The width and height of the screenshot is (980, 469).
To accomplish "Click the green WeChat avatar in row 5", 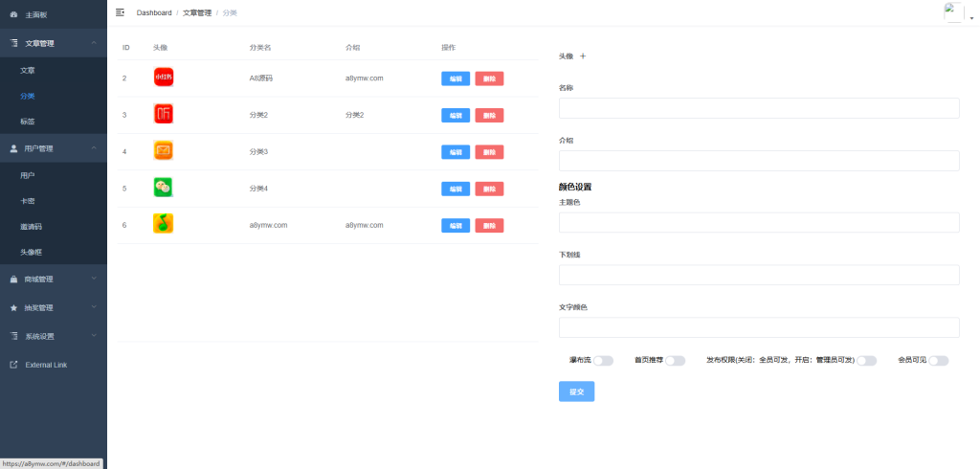I will click(163, 188).
